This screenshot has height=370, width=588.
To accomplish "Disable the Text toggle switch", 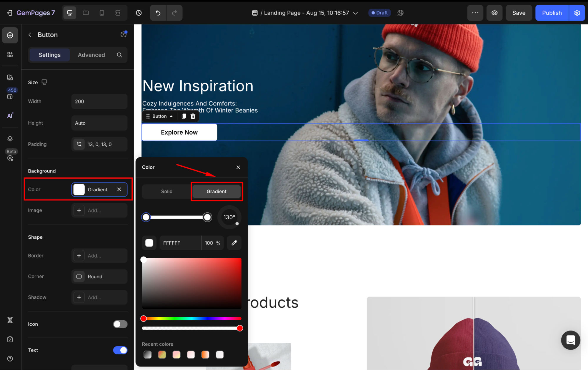I will point(120,350).
